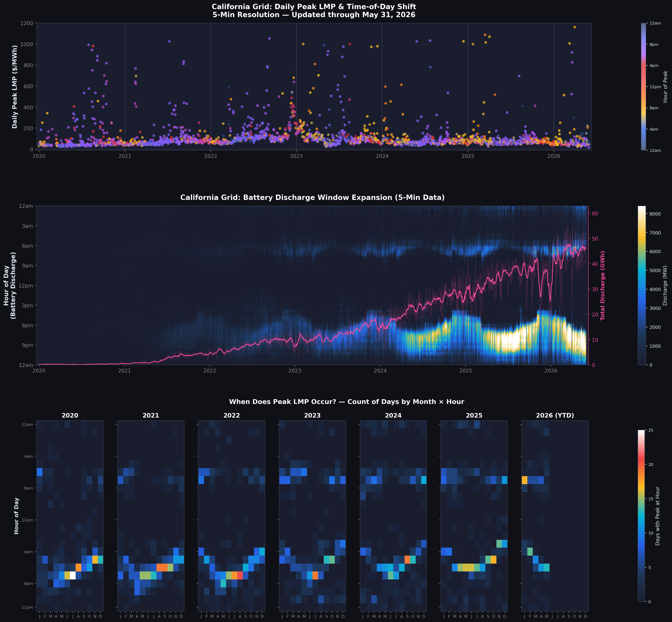Pick 5000 on the Discharge (MW) colorbar

[x=655, y=270]
